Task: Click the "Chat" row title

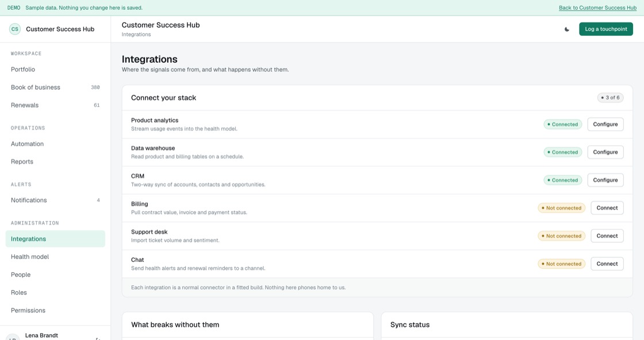Action: pyautogui.click(x=137, y=260)
